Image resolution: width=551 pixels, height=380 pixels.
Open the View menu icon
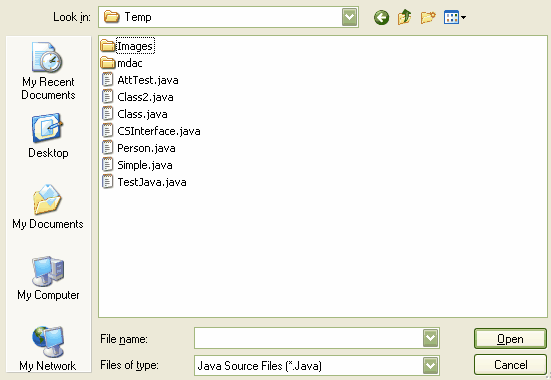pos(455,17)
